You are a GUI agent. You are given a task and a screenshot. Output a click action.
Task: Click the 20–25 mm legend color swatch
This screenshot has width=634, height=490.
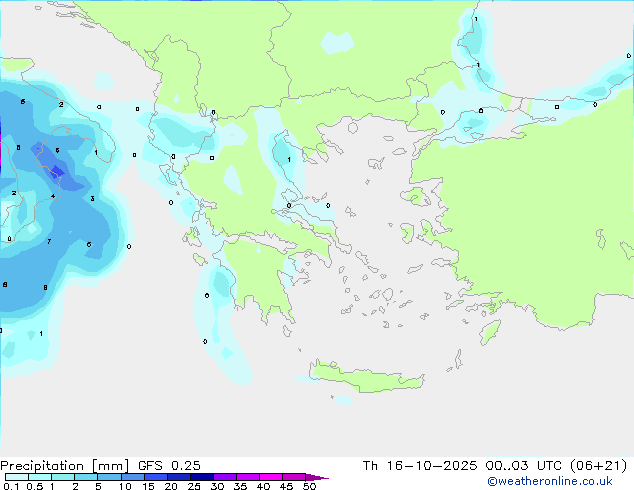[178, 477]
